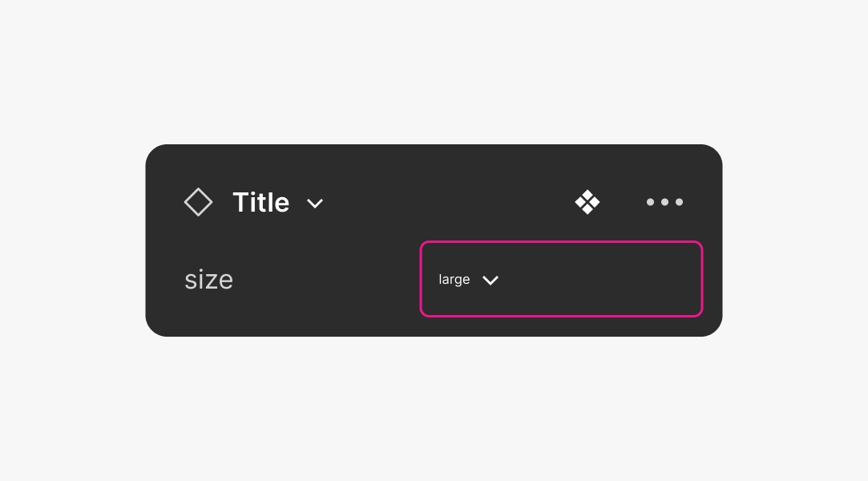Select the outlined diamond icon
The width and height of the screenshot is (868, 481).
pos(198,202)
